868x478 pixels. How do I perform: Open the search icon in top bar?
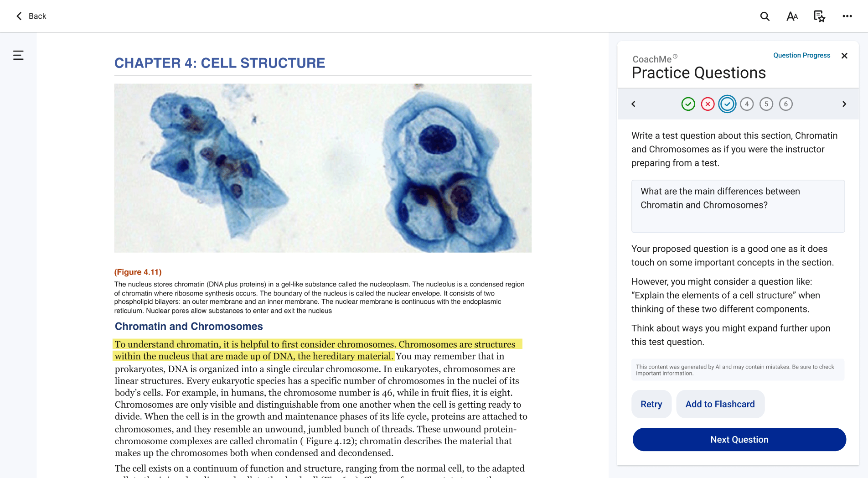click(x=765, y=16)
